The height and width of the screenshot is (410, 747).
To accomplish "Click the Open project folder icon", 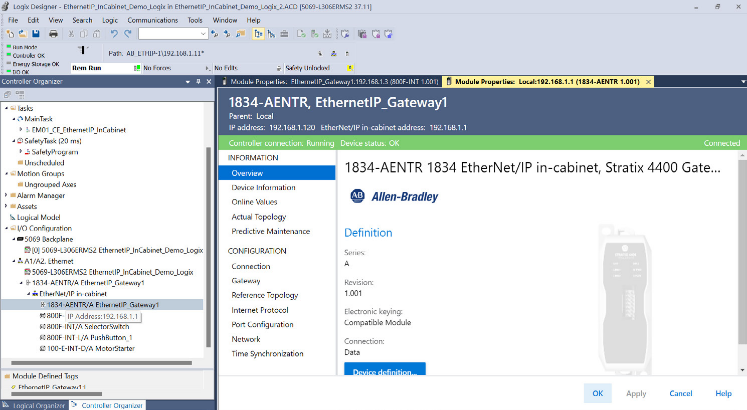I will click(22, 34).
